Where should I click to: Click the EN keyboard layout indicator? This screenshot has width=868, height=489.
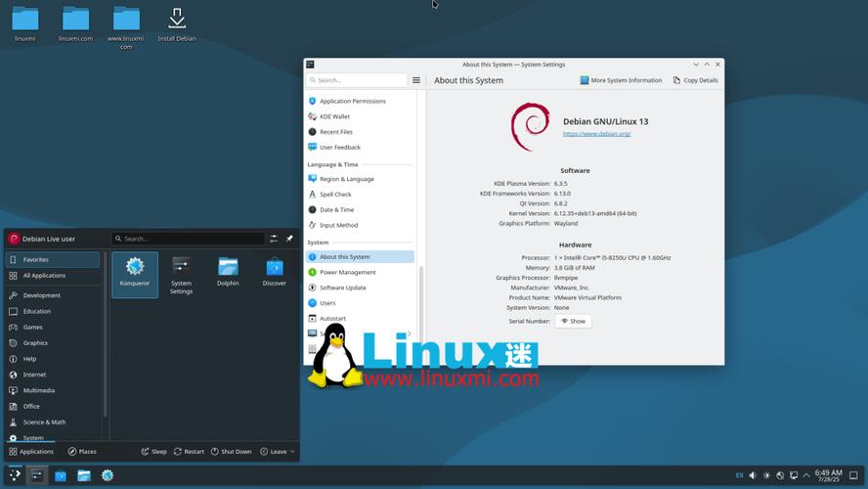tap(739, 475)
